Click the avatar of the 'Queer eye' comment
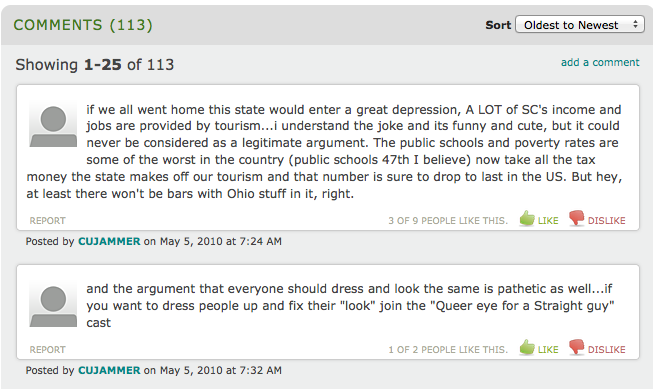The width and height of the screenshot is (653, 389). 53,304
